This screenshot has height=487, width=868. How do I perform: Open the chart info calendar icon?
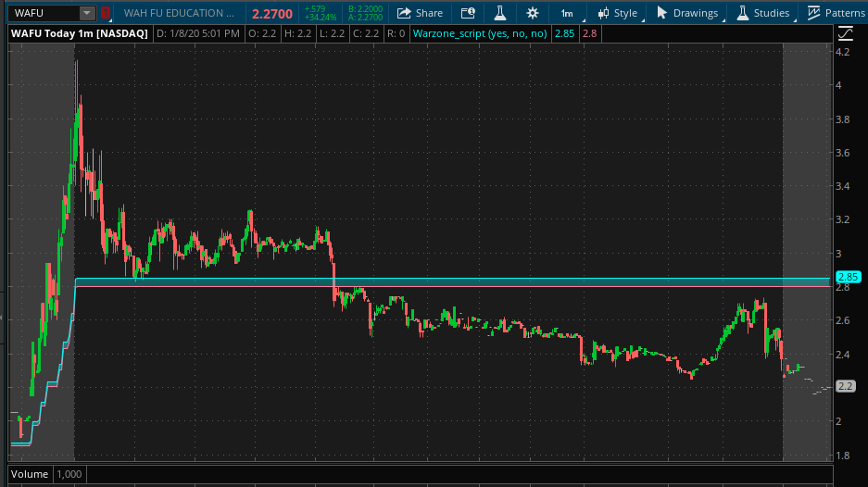[x=468, y=13]
